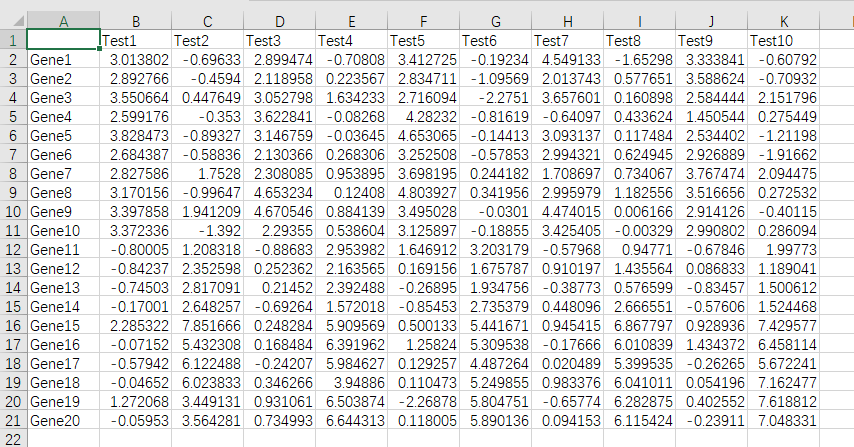Click cell containing 7.618812

783,401
